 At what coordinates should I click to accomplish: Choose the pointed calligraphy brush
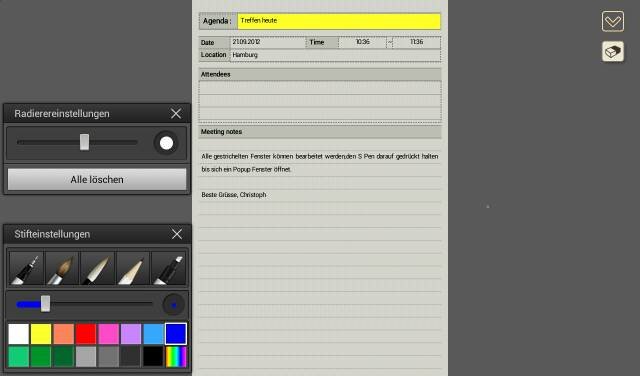[x=97, y=268]
